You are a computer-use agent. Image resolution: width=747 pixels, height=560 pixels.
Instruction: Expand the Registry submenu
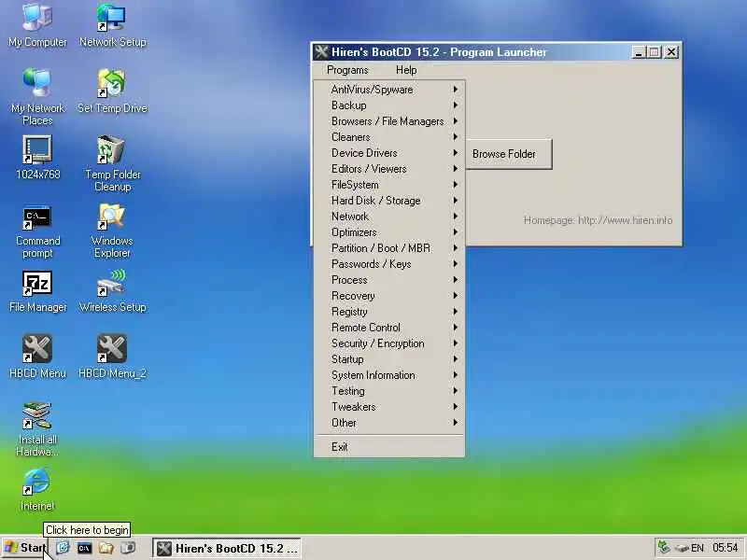tap(389, 312)
